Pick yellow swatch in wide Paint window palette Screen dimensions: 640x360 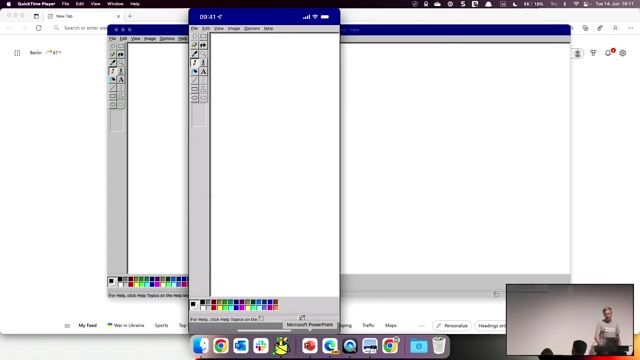point(136,284)
